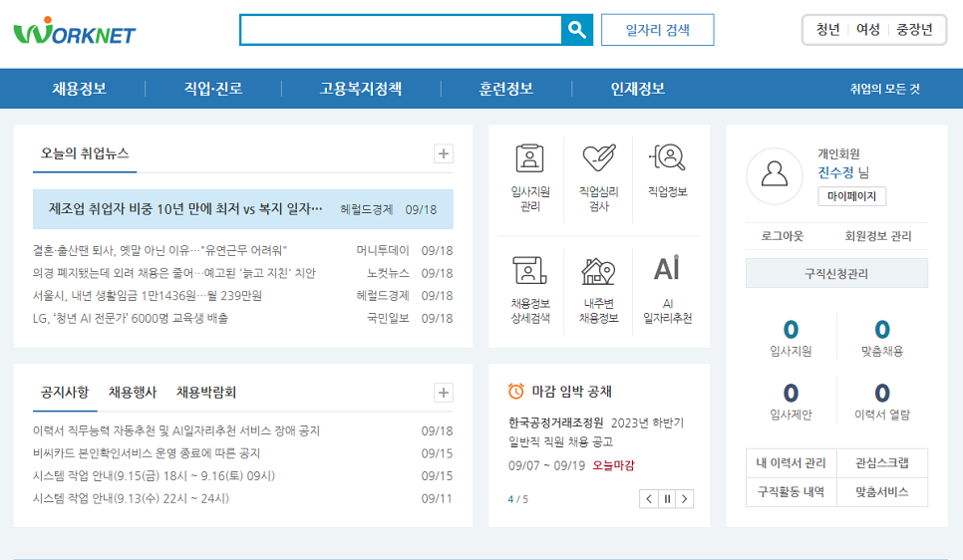
Task: Click the 마이페이지 button
Action: [x=851, y=196]
